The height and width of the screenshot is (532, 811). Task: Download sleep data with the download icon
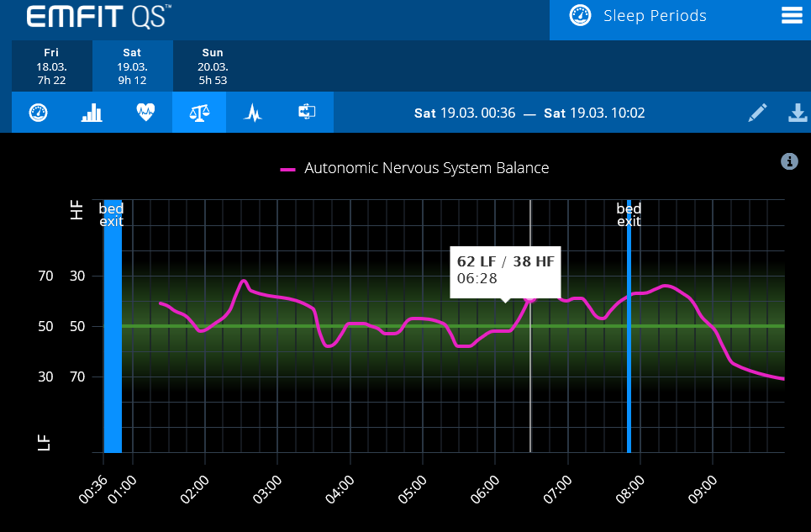[797, 112]
